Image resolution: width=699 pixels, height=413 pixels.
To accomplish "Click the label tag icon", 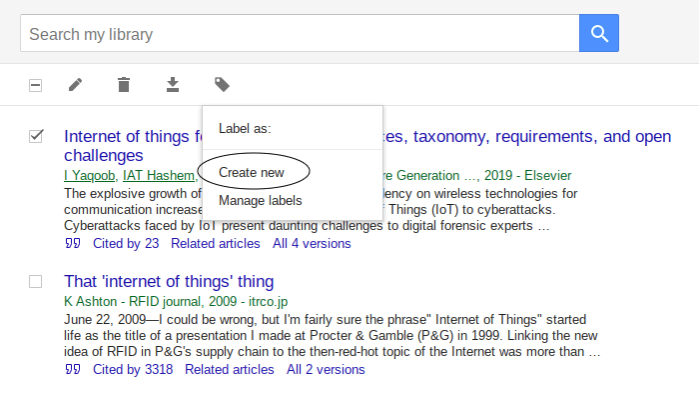I will pos(222,85).
